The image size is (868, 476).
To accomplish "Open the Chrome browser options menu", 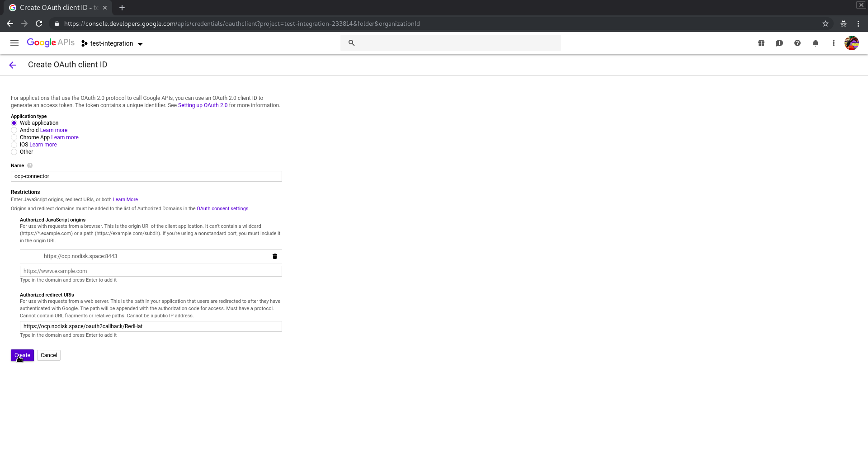I will pos(858,24).
